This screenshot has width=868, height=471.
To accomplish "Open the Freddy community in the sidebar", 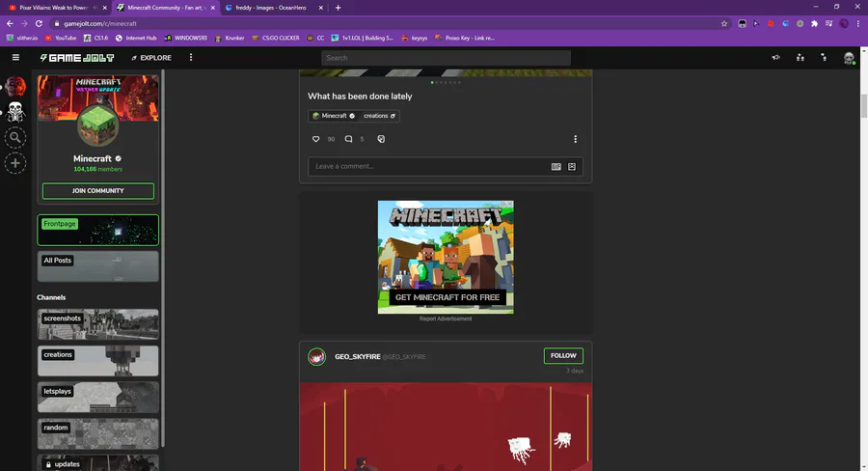I will click(x=15, y=87).
